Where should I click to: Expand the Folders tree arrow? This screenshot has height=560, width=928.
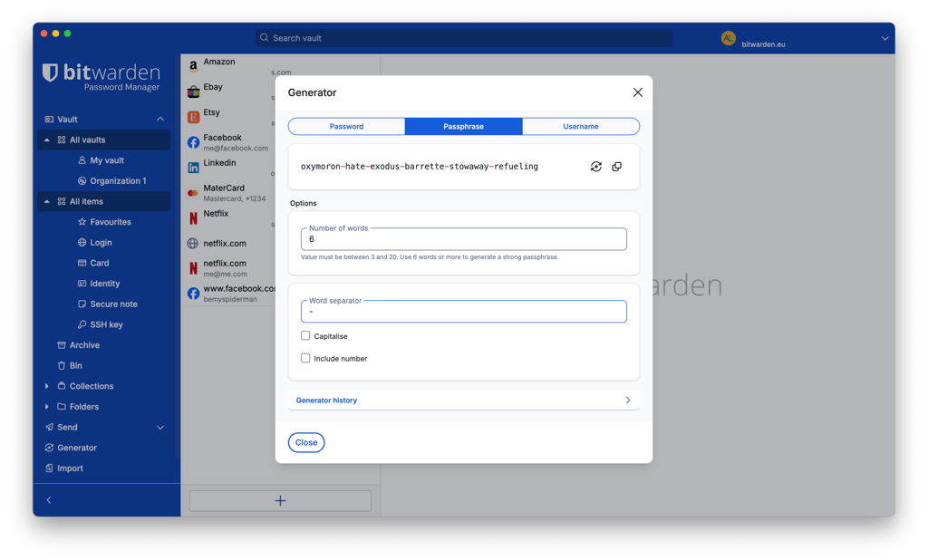click(x=47, y=407)
